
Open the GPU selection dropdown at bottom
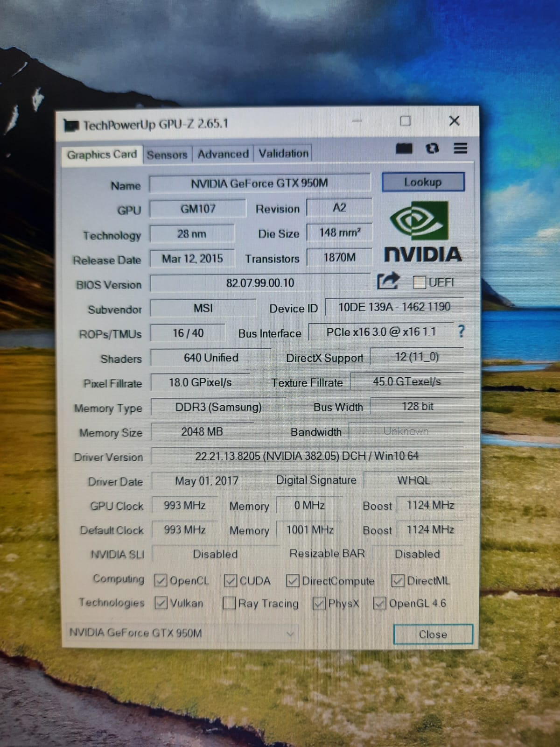click(182, 633)
